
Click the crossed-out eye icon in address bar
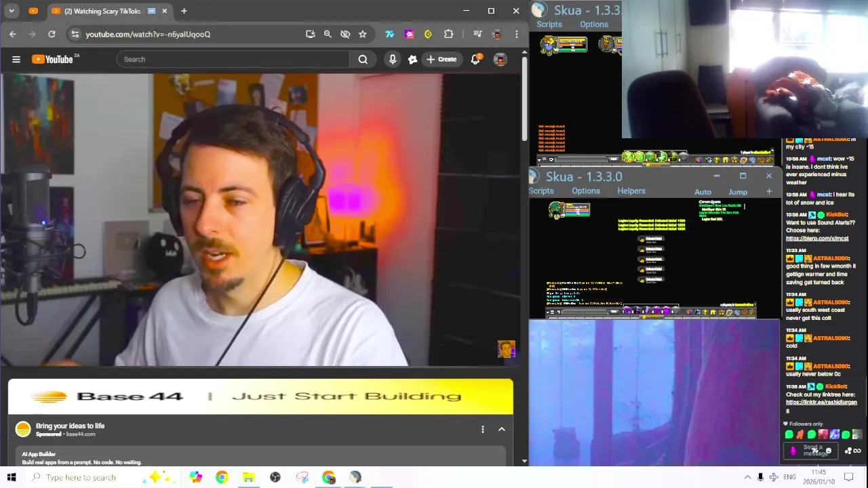[345, 34]
